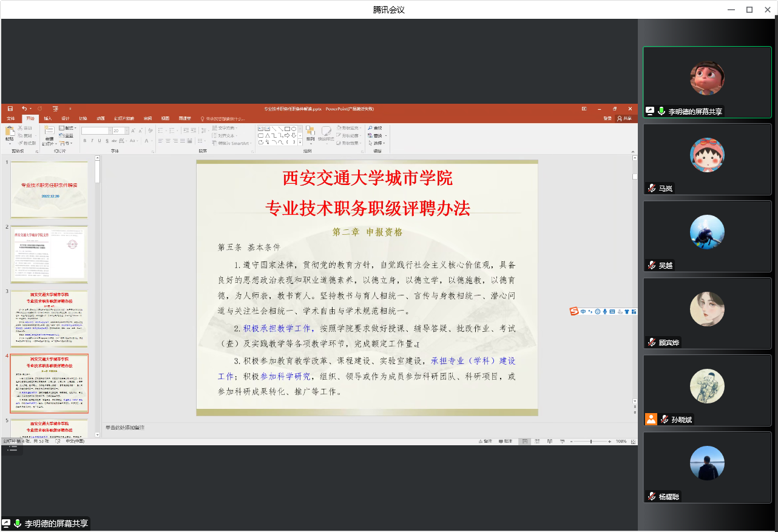Open the Text Direction (文字方向) dropdown
The height and width of the screenshot is (532, 778).
225,128
